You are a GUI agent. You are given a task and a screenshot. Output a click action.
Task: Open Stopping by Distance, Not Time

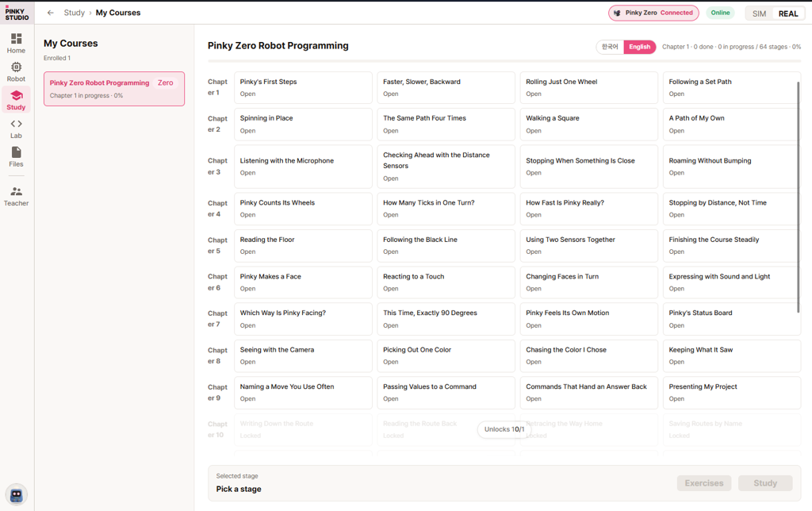(x=730, y=209)
